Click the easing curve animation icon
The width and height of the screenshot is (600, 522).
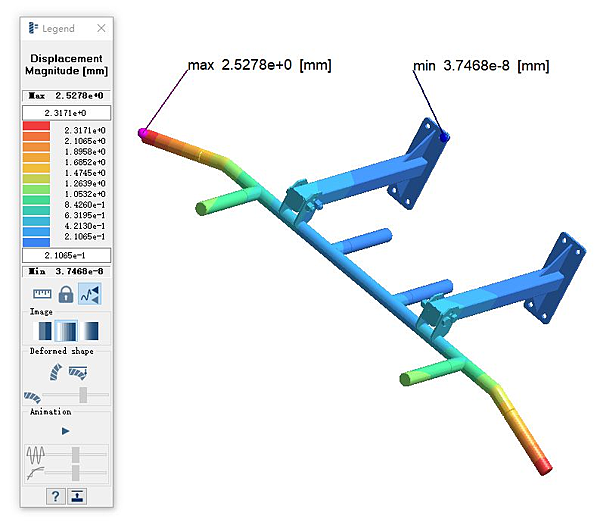click(x=35, y=473)
